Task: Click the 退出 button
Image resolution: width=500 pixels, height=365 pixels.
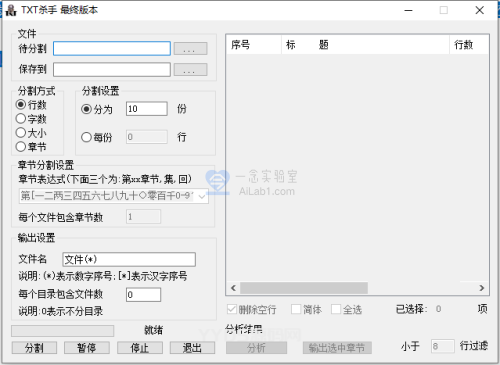Action: [192, 348]
